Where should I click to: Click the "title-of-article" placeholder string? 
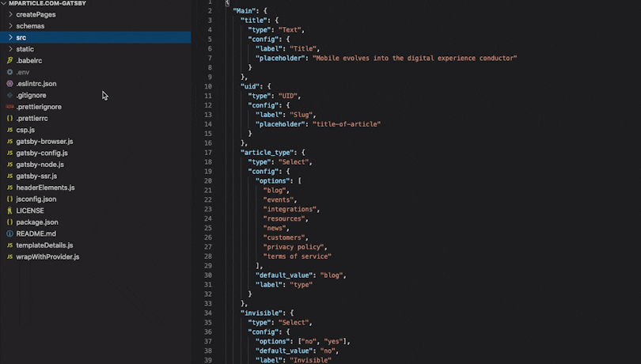(x=347, y=124)
